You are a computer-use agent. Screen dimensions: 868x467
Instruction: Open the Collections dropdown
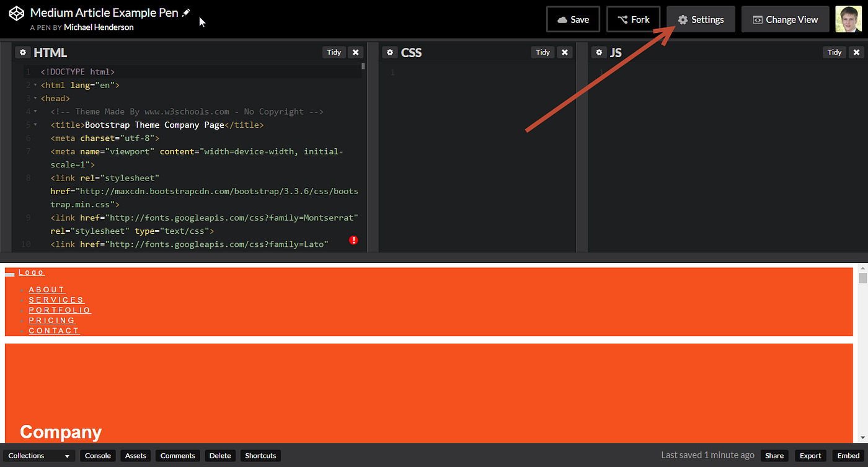[39, 455]
